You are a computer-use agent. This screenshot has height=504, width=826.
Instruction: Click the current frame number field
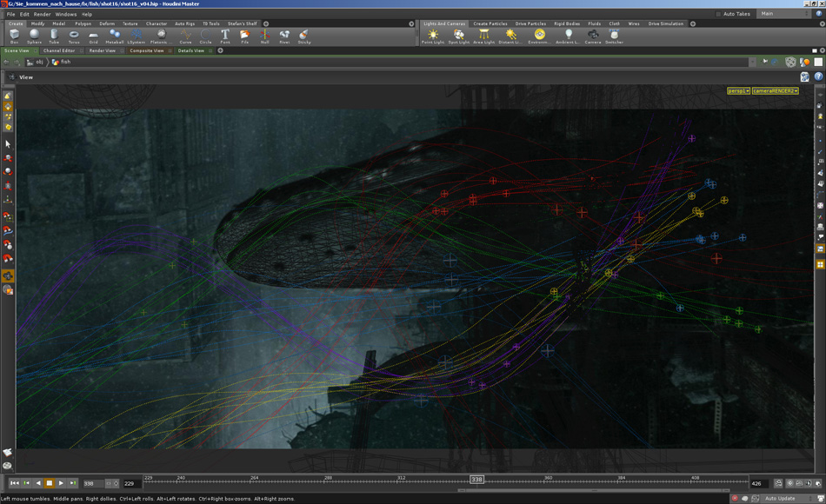[90, 483]
